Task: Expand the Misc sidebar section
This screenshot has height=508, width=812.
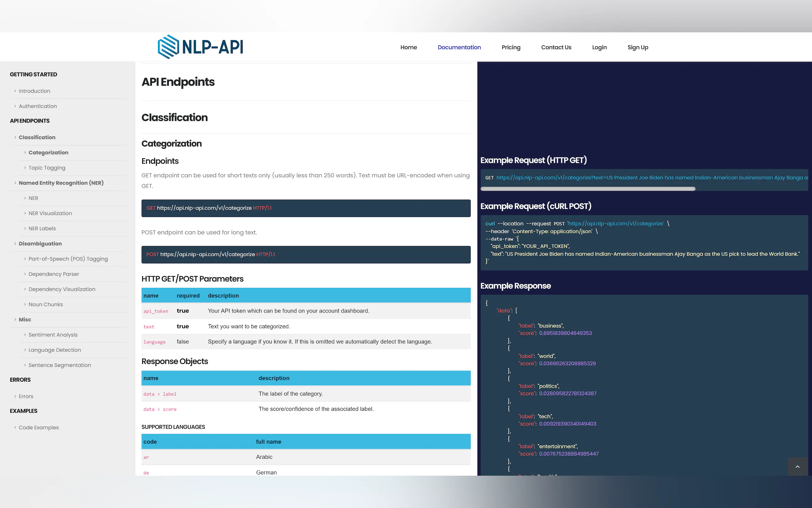Action: coord(25,320)
